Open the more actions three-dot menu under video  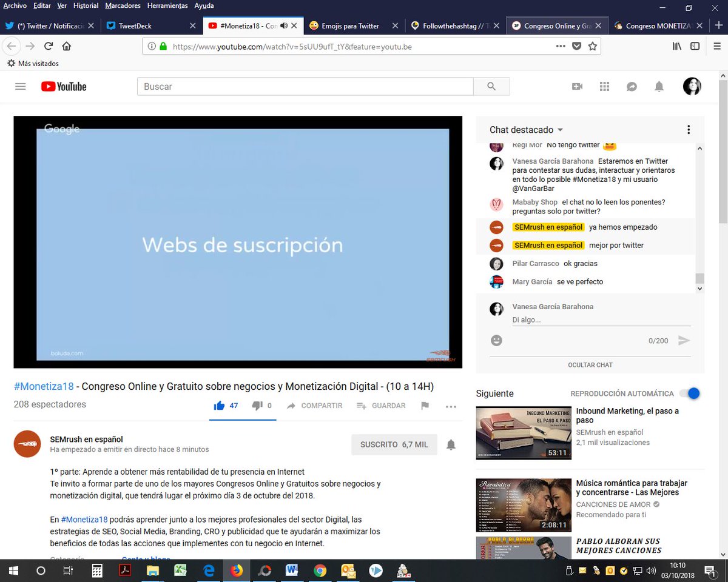pos(451,406)
